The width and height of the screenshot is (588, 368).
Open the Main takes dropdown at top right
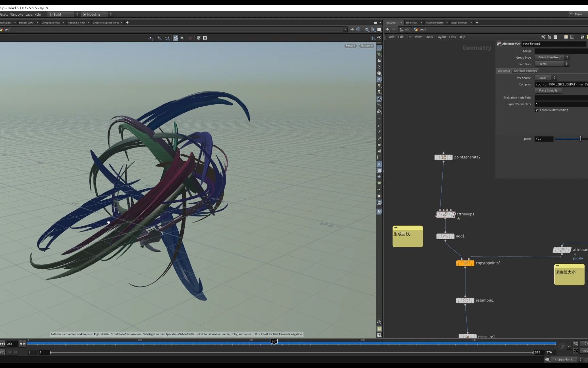coord(578,14)
